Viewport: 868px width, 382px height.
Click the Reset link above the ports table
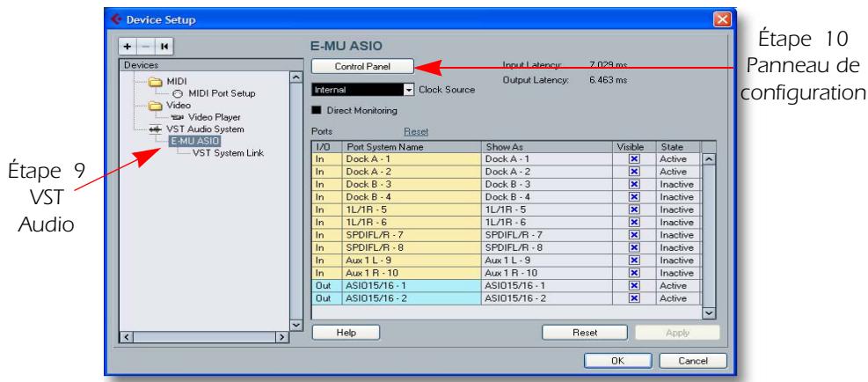(415, 131)
